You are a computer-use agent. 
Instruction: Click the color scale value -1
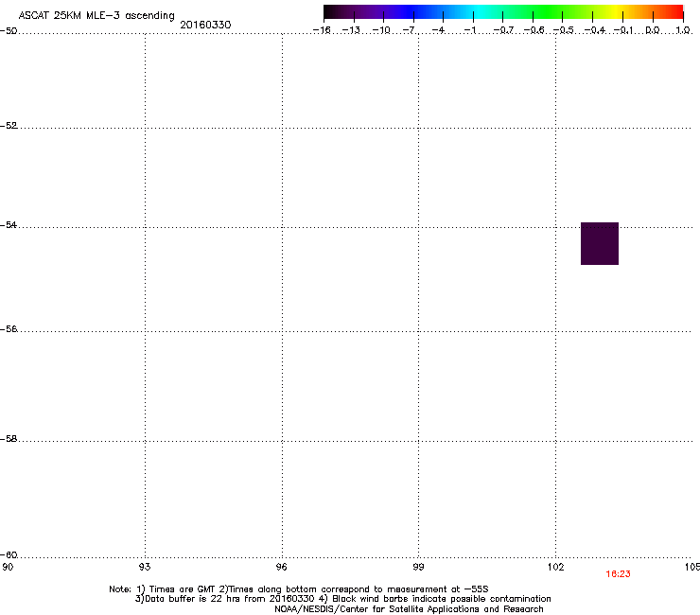pos(469,30)
